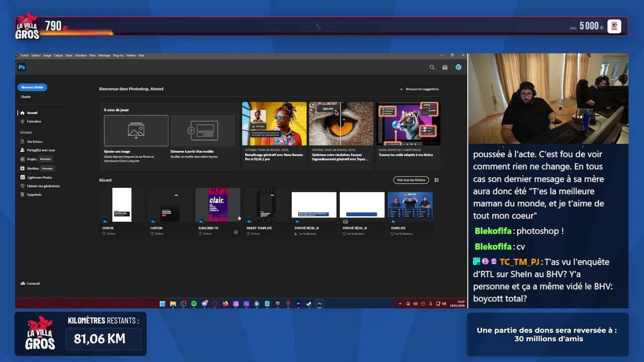Image resolution: width=644 pixels, height=362 pixels.
Task: Open Discord from taskbar
Action: coord(204,304)
